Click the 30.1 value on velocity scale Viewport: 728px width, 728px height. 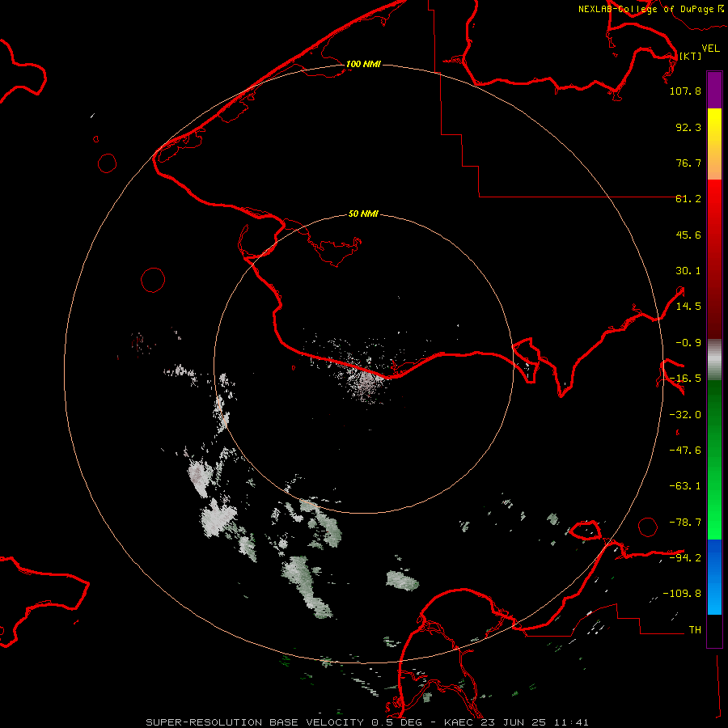tap(688, 271)
